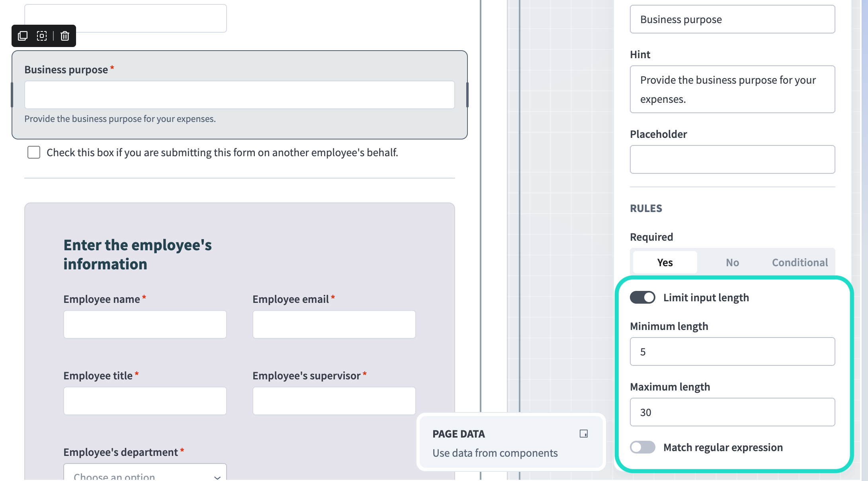The image size is (868, 481).
Task: Duplicate the selected Business purpose component
Action: coord(23,36)
